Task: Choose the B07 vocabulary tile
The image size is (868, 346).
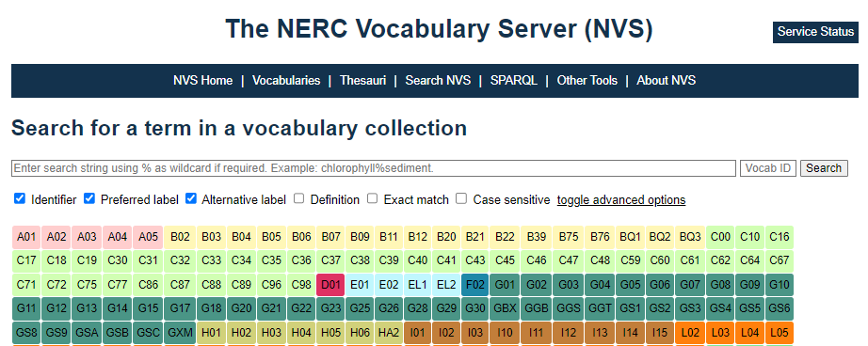Action: click(x=330, y=237)
